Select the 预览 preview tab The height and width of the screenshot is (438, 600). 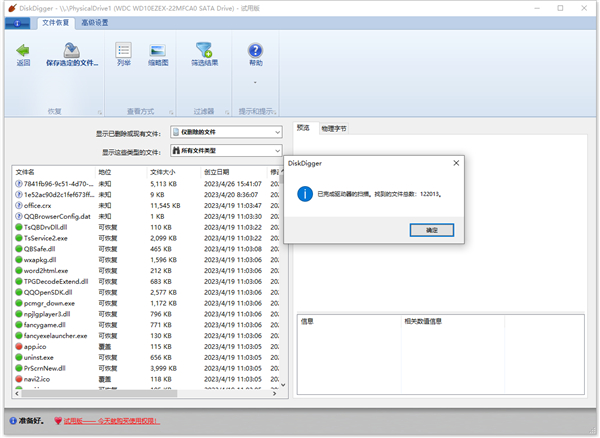coord(304,128)
